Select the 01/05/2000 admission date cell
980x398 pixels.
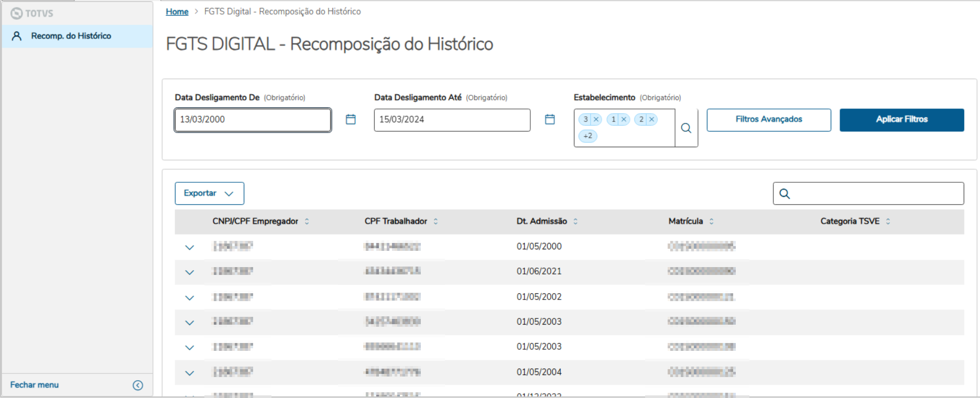point(539,246)
